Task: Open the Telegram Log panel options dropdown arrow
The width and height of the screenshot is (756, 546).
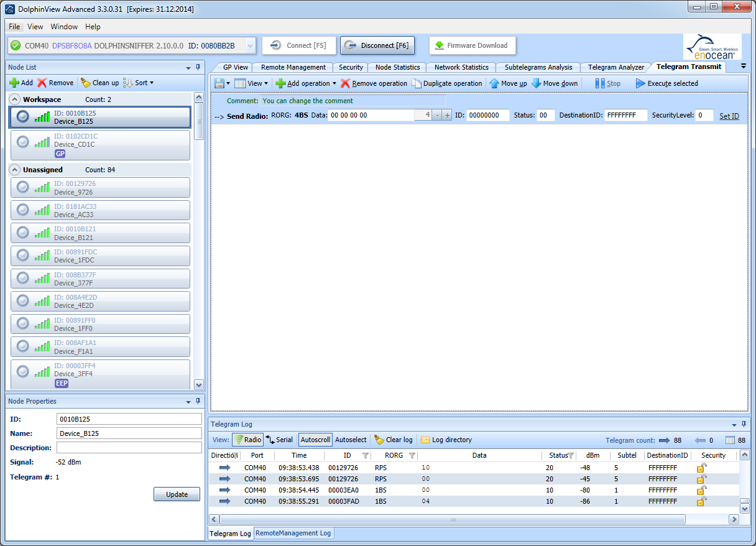Action: coord(734,424)
